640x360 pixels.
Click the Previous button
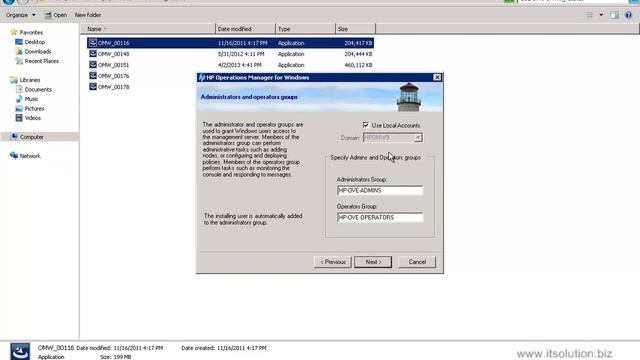click(333, 262)
